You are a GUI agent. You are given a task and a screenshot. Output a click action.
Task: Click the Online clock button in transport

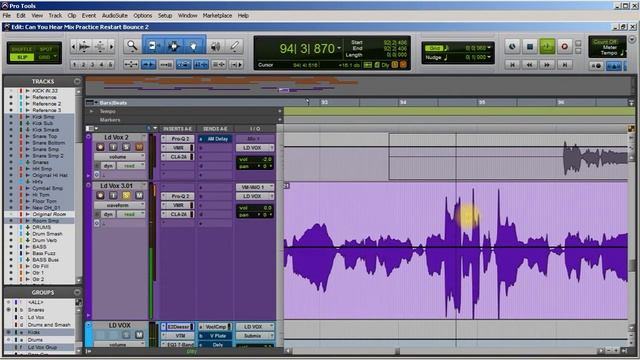coord(513,47)
